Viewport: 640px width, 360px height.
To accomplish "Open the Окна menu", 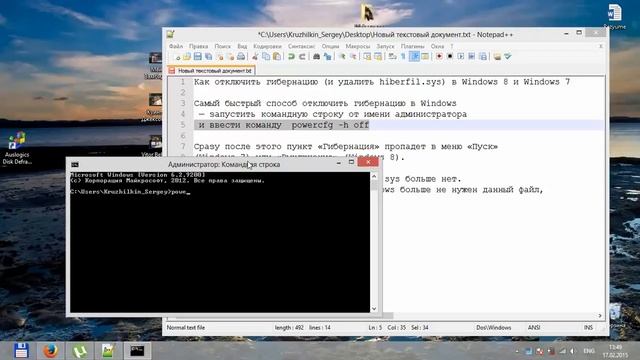I will tap(437, 46).
